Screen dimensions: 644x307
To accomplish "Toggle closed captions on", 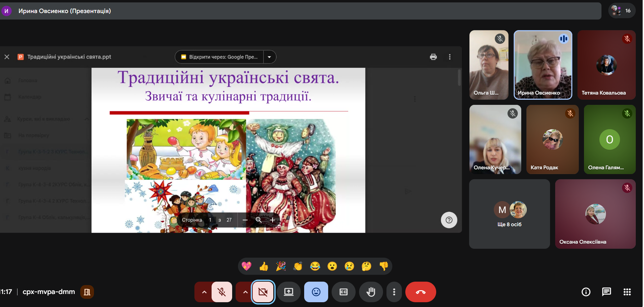I will pos(343,292).
